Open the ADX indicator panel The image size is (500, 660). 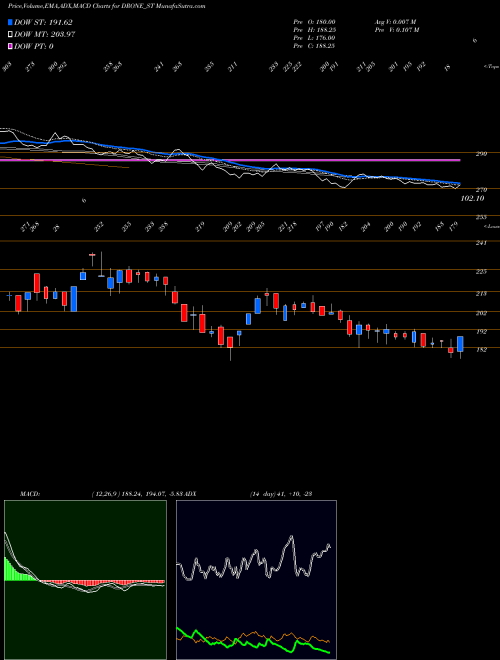(x=256, y=580)
